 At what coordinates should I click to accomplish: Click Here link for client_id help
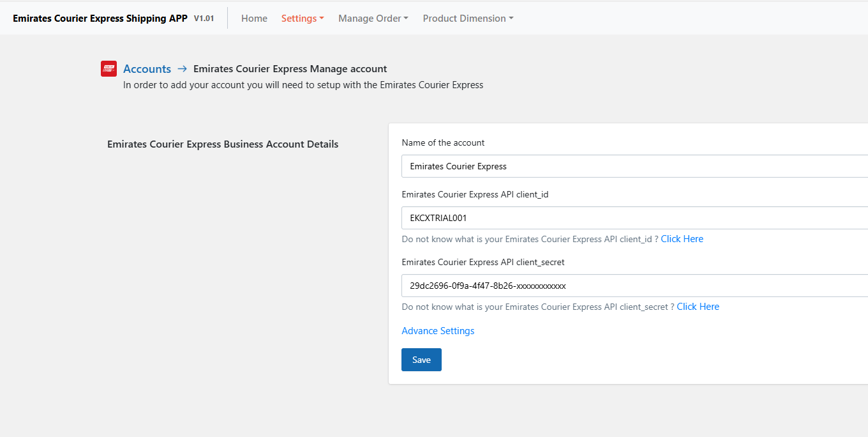[x=682, y=239]
